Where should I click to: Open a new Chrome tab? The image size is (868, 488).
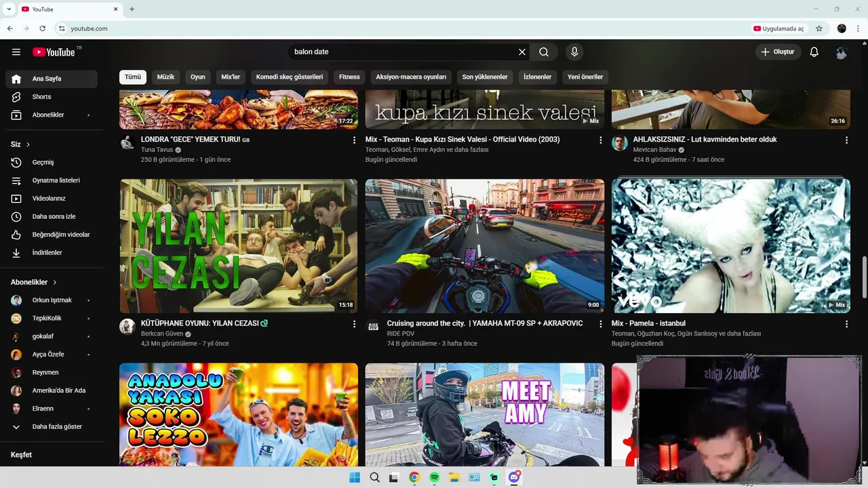click(x=132, y=9)
